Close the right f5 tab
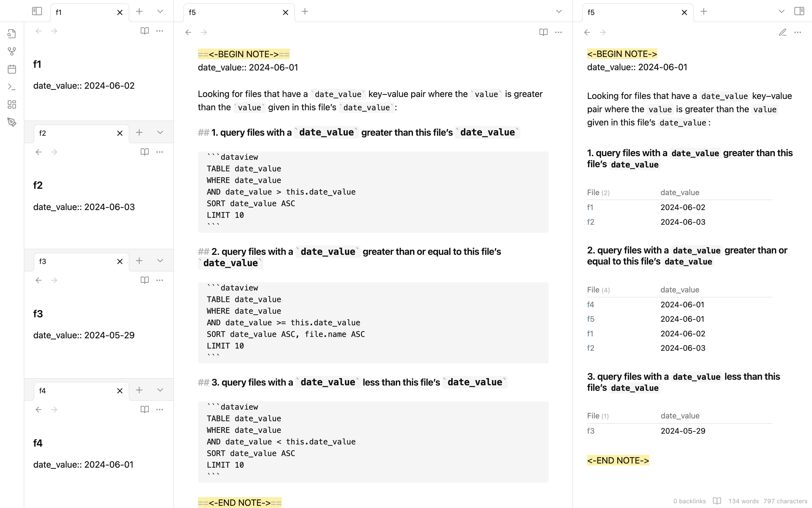This screenshot has width=812, height=508. point(684,12)
